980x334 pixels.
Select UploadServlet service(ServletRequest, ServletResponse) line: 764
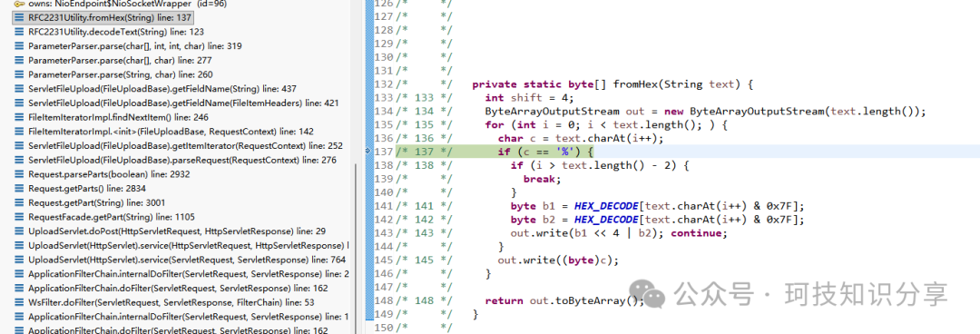coord(187,260)
